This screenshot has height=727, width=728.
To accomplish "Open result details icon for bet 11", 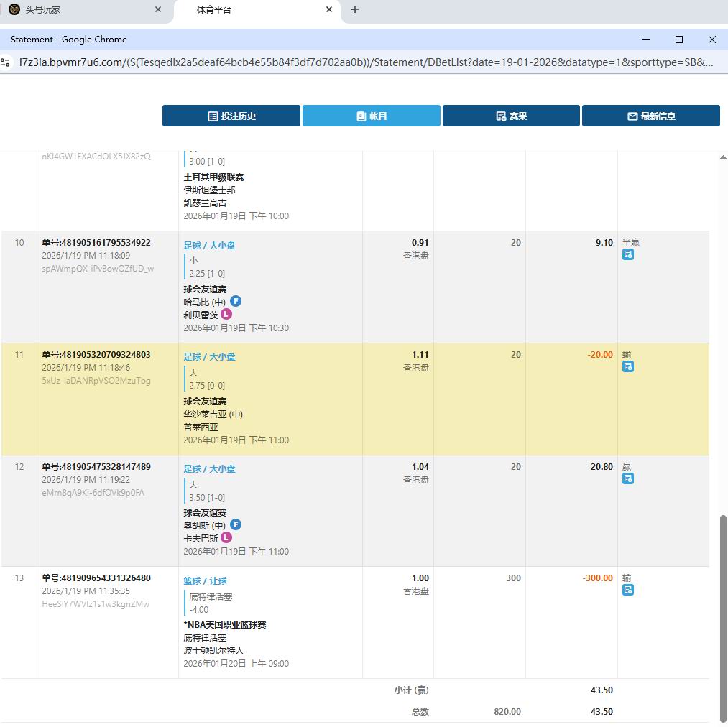I will coord(627,366).
